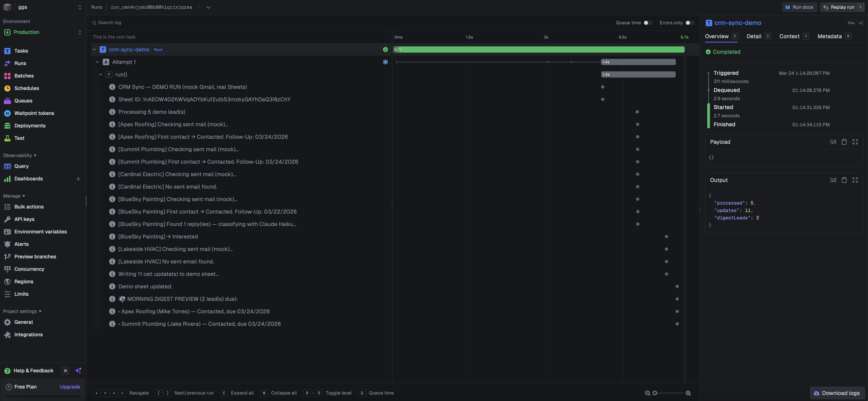Select the Test flask icon

point(7,138)
